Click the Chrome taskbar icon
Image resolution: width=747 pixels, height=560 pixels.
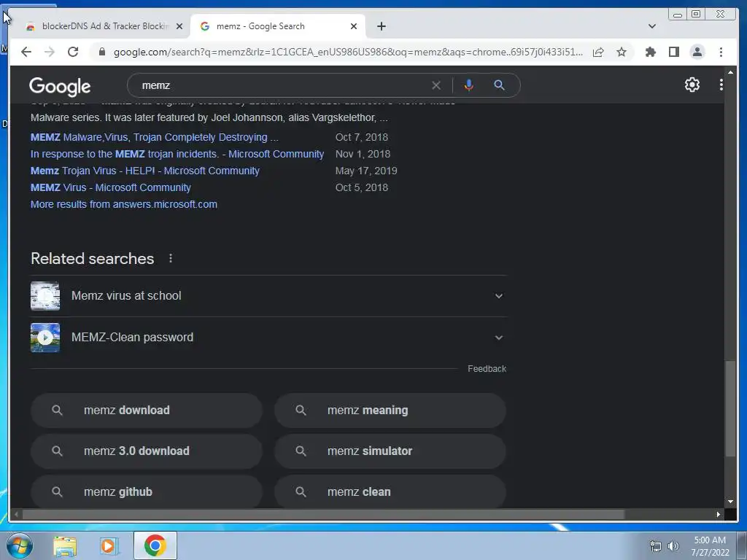coord(155,545)
